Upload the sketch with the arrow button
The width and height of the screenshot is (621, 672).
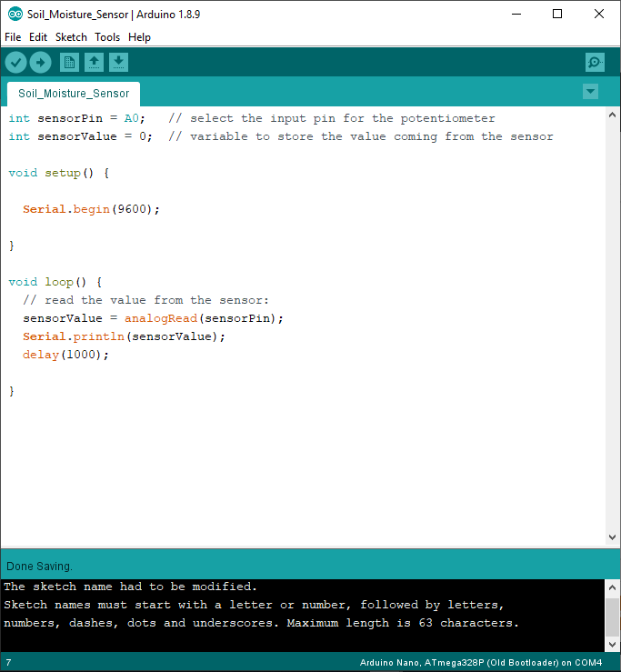[40, 63]
